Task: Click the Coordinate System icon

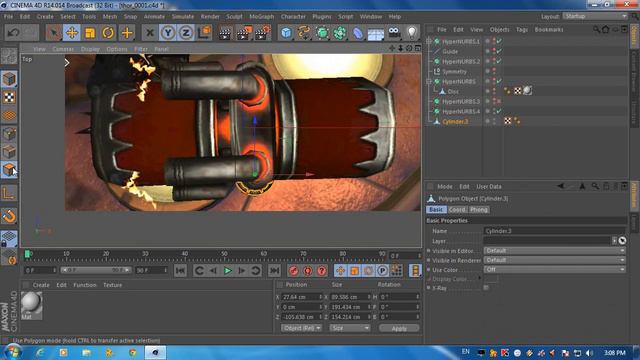Action: pyautogui.click(x=204, y=33)
